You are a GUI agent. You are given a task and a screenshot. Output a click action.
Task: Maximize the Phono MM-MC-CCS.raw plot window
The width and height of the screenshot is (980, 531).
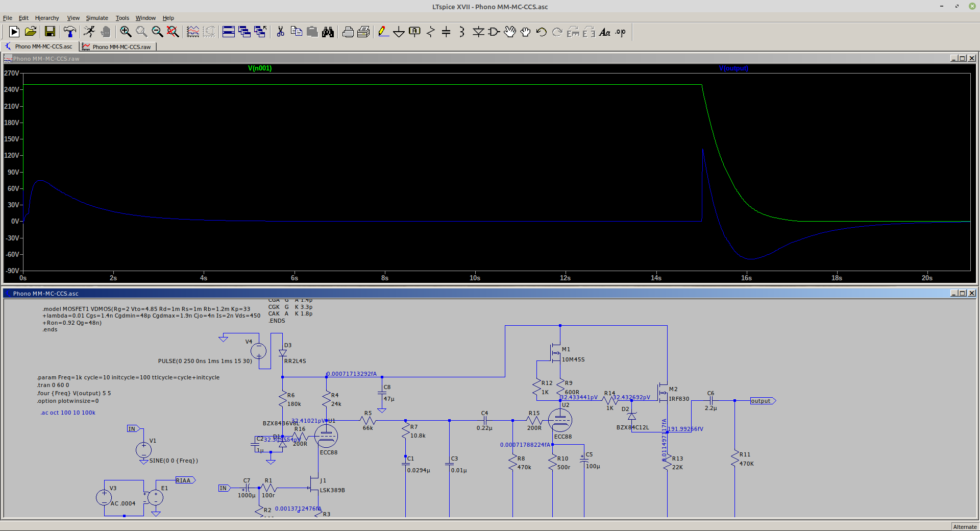[x=963, y=58]
